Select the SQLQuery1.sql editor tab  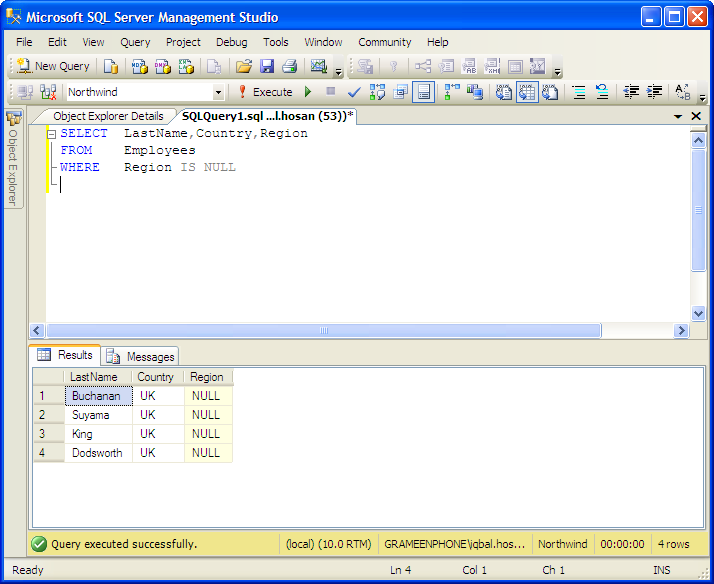[x=267, y=117]
